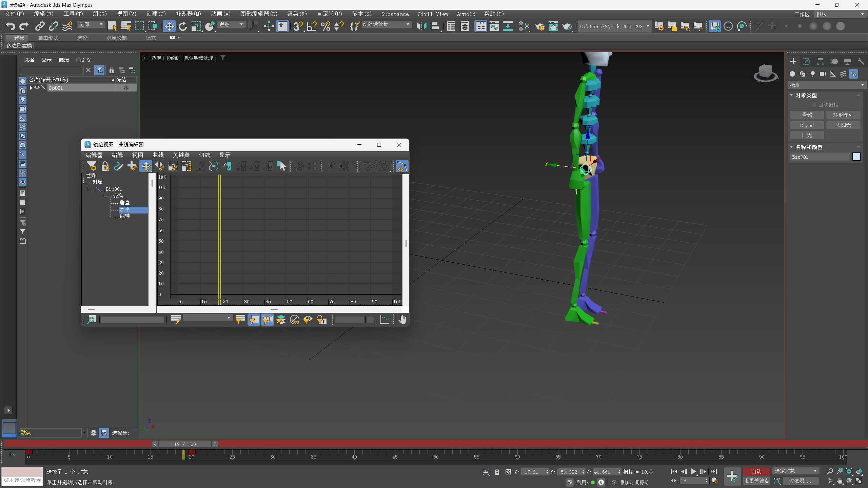Open the 选定对象 key filter dropdown
The height and width of the screenshot is (488, 868).
796,471
